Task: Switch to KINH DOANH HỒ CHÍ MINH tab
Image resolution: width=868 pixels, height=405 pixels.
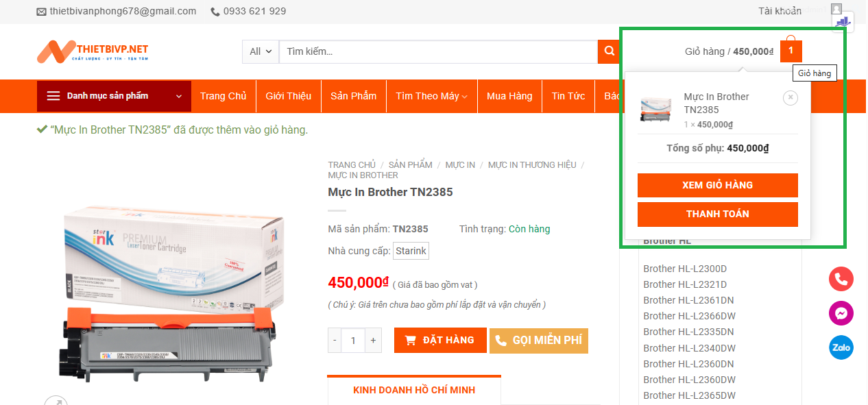Action: 414,390
